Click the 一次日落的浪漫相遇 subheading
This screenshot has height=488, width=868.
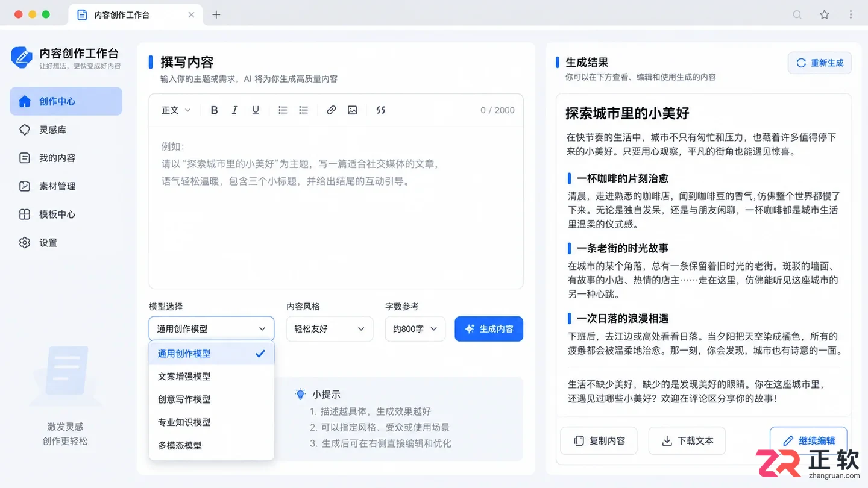[623, 318]
